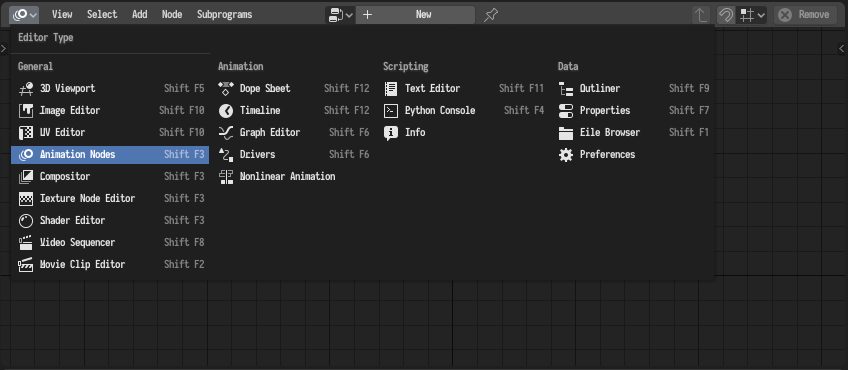Click the Texture Node Editor icon
Viewport: 848px width, 370px height.
pos(26,199)
